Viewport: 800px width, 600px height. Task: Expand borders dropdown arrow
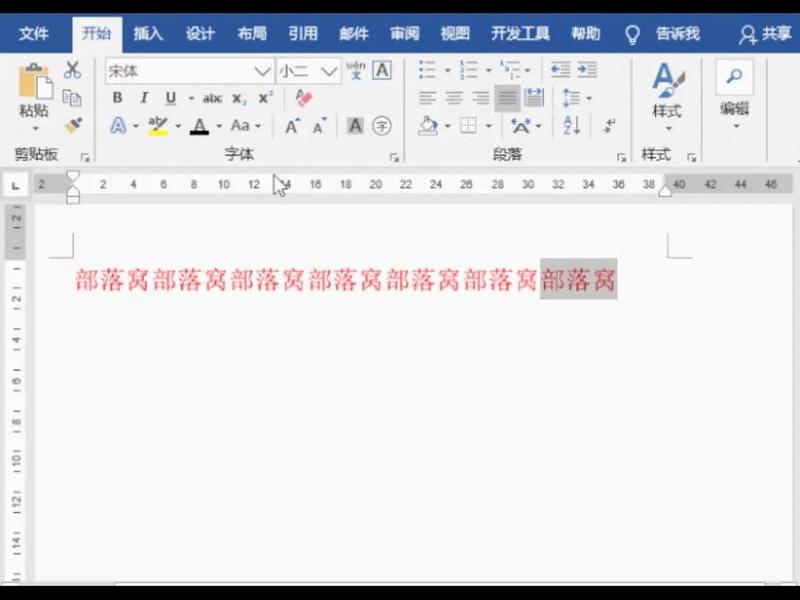point(488,126)
